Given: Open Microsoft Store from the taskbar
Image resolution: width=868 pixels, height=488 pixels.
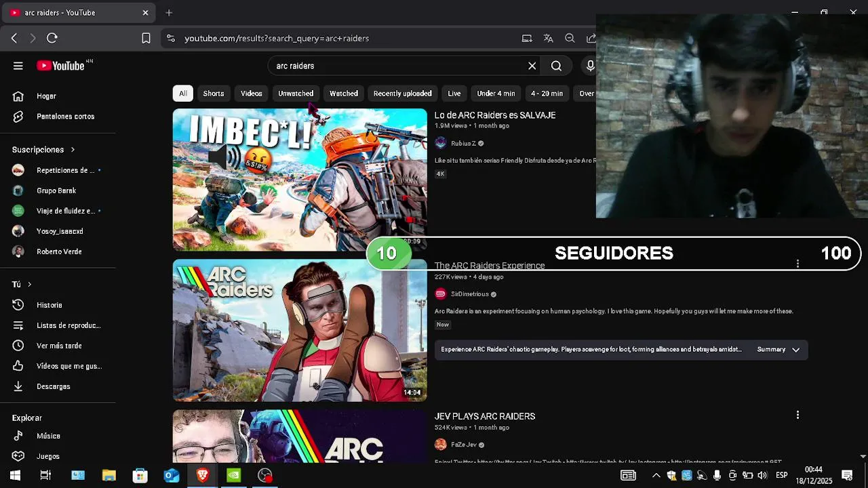Looking at the screenshot, I should [x=140, y=476].
